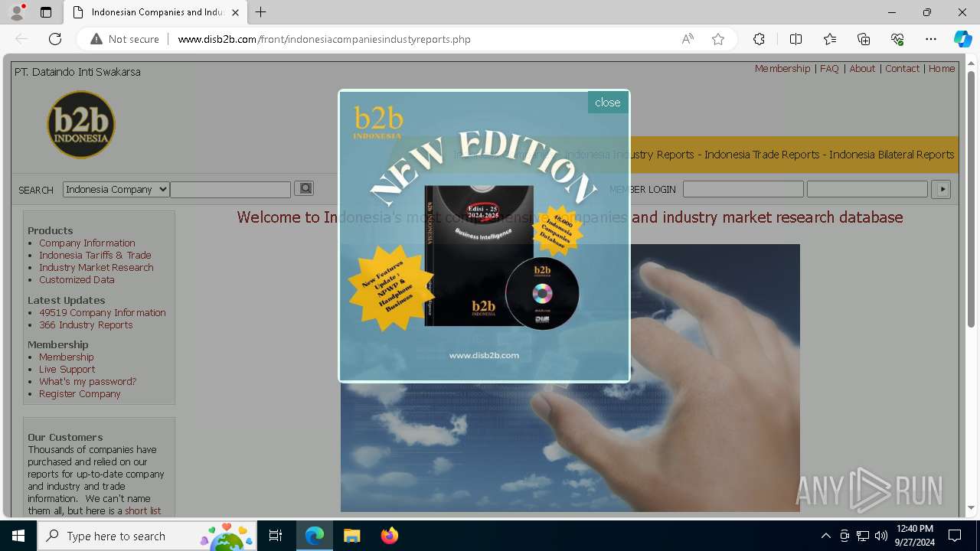
Task: Reload the page
Action: coord(55,39)
